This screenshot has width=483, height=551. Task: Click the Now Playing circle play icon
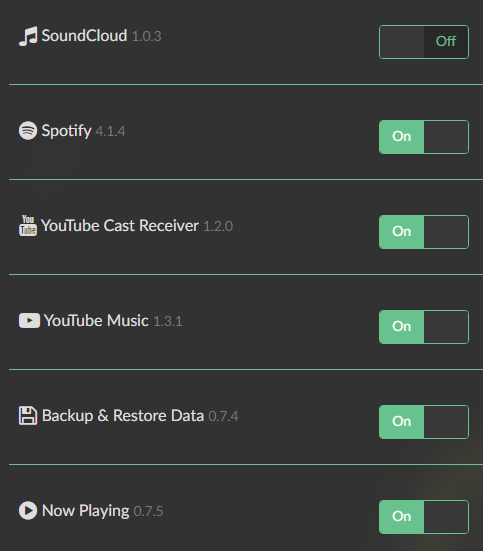(x=28, y=510)
